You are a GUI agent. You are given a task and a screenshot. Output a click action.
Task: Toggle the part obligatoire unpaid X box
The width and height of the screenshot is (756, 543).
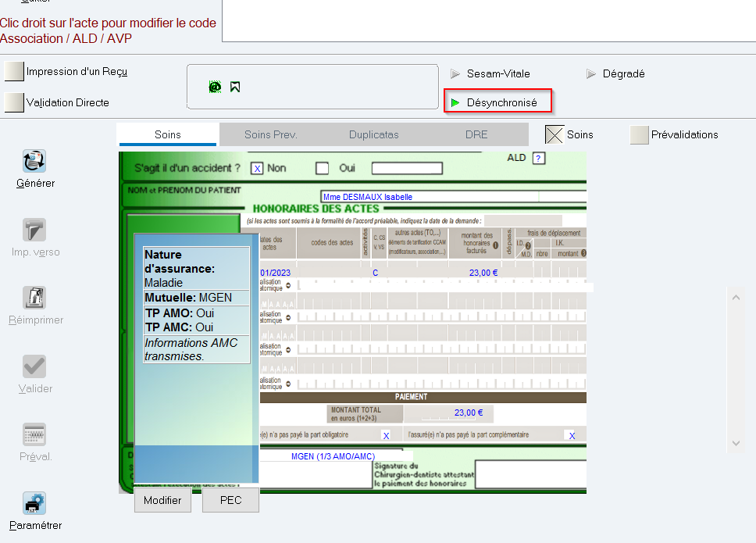tap(386, 435)
